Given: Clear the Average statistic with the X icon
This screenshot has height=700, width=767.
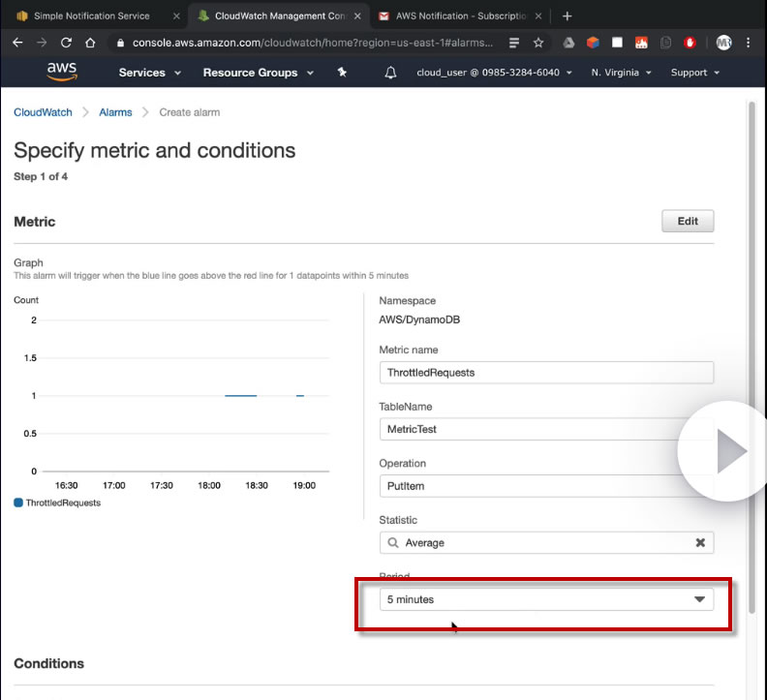Looking at the screenshot, I should click(x=700, y=543).
